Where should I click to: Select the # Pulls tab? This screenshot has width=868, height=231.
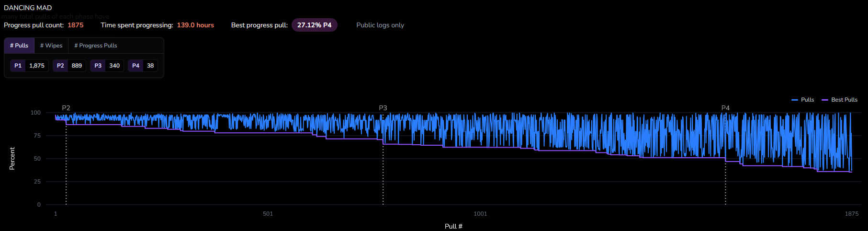pyautogui.click(x=19, y=46)
